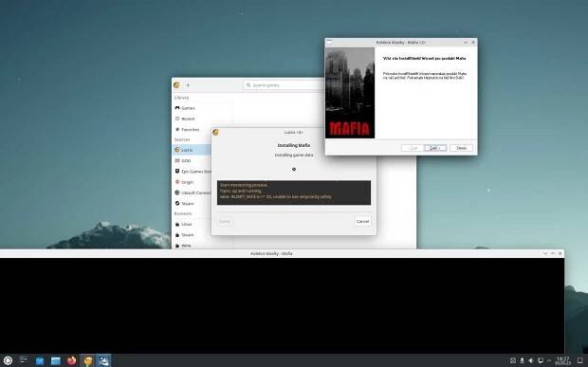Launch Firefox from the taskbar
This screenshot has height=367, width=588.
pyautogui.click(x=72, y=360)
